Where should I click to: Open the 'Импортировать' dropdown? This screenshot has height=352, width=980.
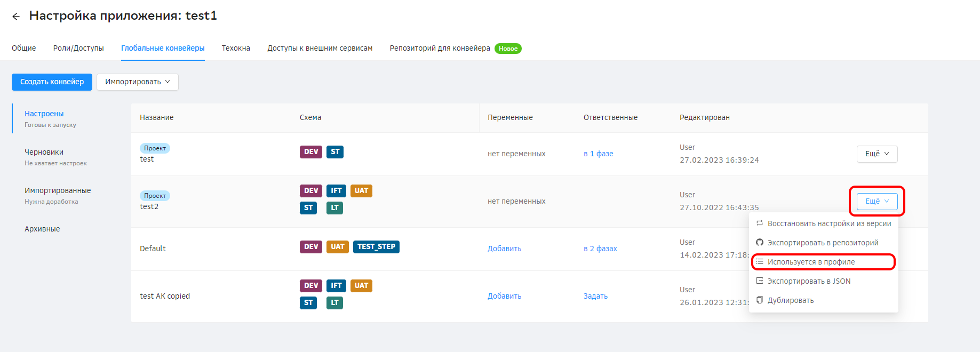tap(137, 82)
